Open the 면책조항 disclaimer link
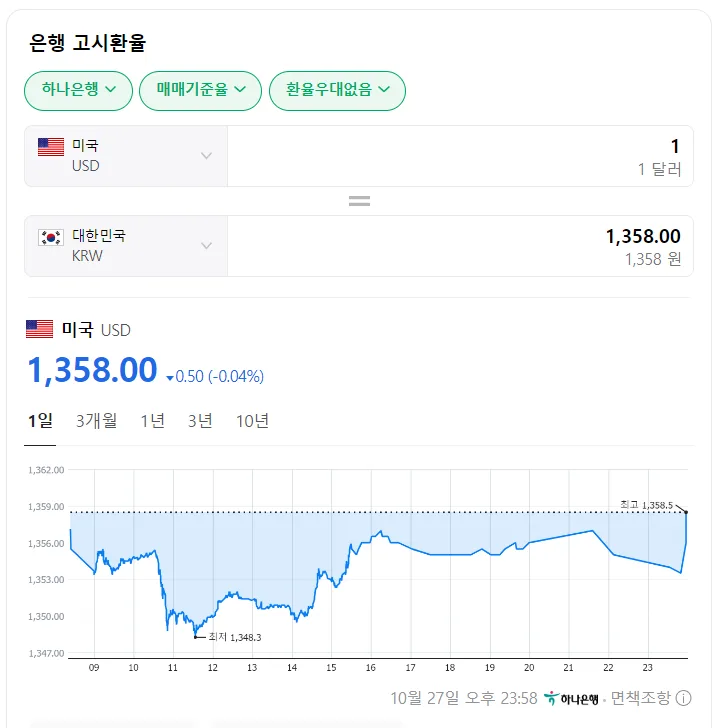This screenshot has width=717, height=728. pos(641,698)
